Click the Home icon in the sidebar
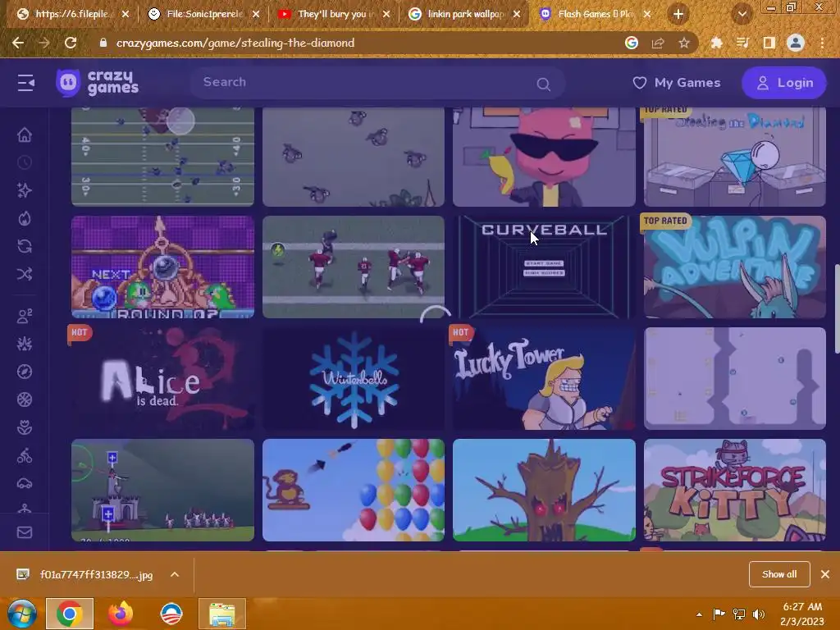Screen dimensions: 840x630 (x=25, y=135)
